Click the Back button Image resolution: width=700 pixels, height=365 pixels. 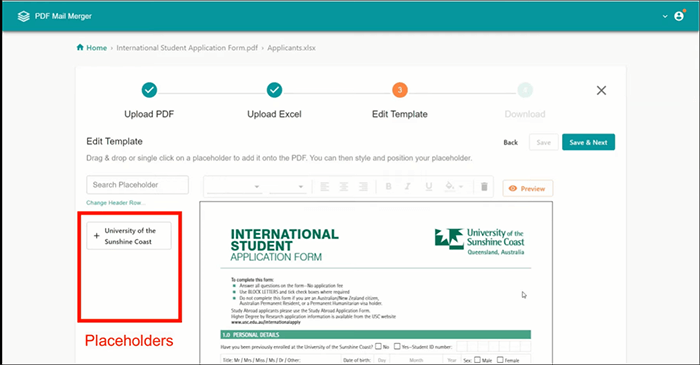[x=511, y=142]
